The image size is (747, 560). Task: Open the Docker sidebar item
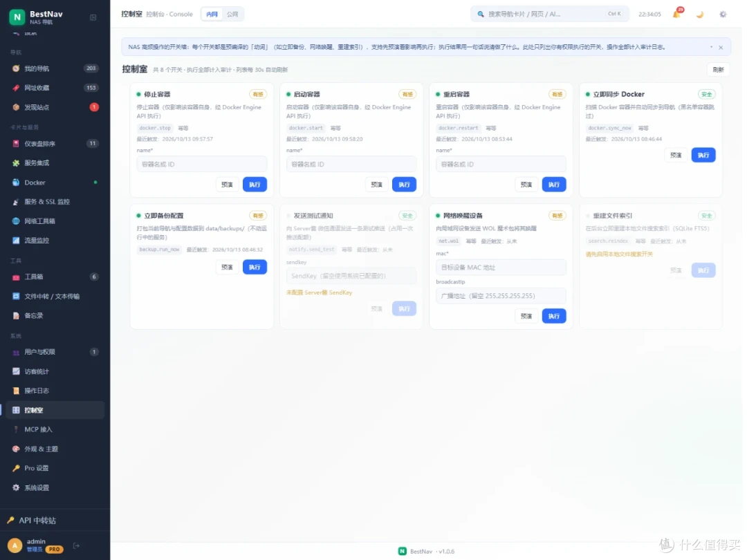coord(55,183)
